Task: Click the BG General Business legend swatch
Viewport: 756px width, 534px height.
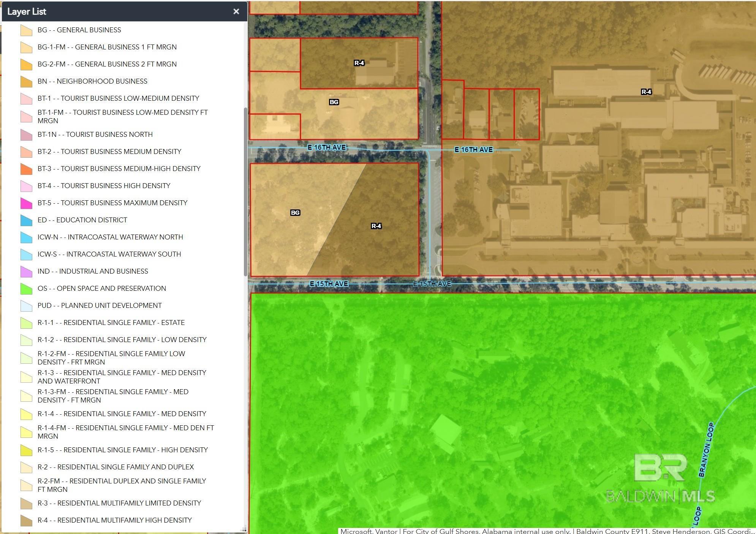Action: (x=26, y=30)
